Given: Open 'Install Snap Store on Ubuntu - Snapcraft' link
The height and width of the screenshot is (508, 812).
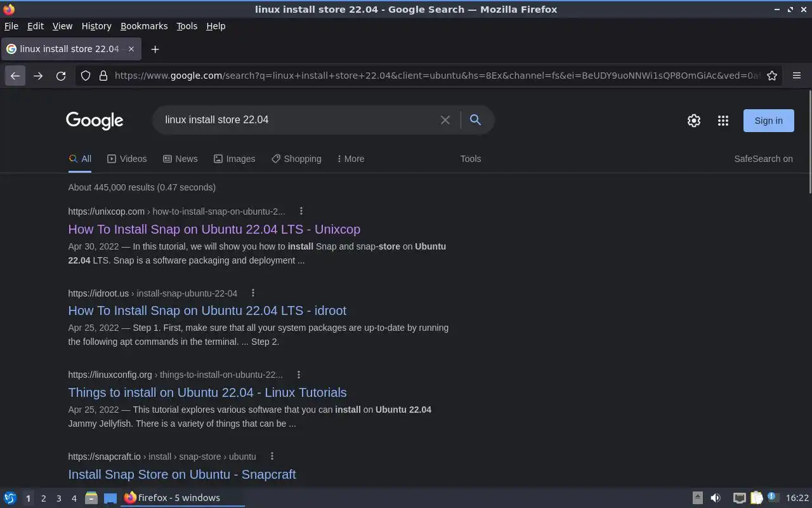Looking at the screenshot, I should pos(181,474).
